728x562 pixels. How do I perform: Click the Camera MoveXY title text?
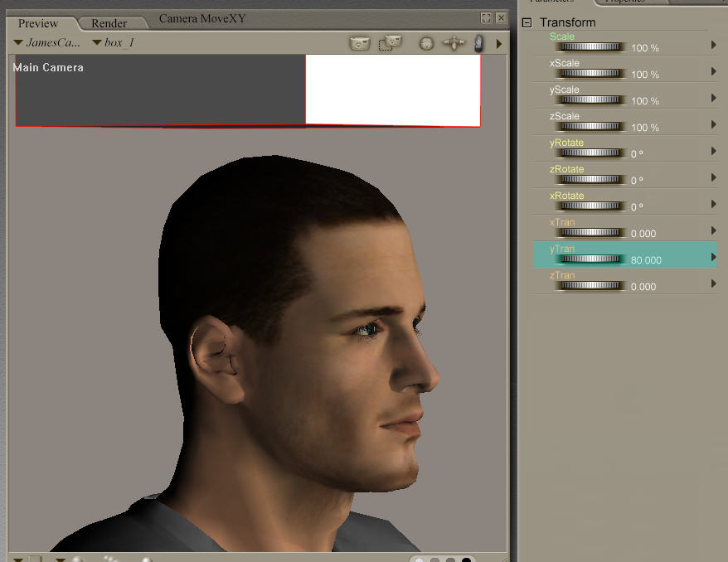[x=202, y=18]
